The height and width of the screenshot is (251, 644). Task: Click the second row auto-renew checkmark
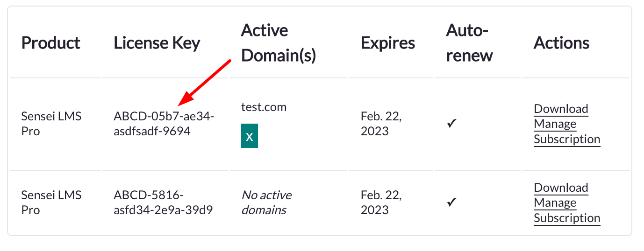click(x=451, y=203)
